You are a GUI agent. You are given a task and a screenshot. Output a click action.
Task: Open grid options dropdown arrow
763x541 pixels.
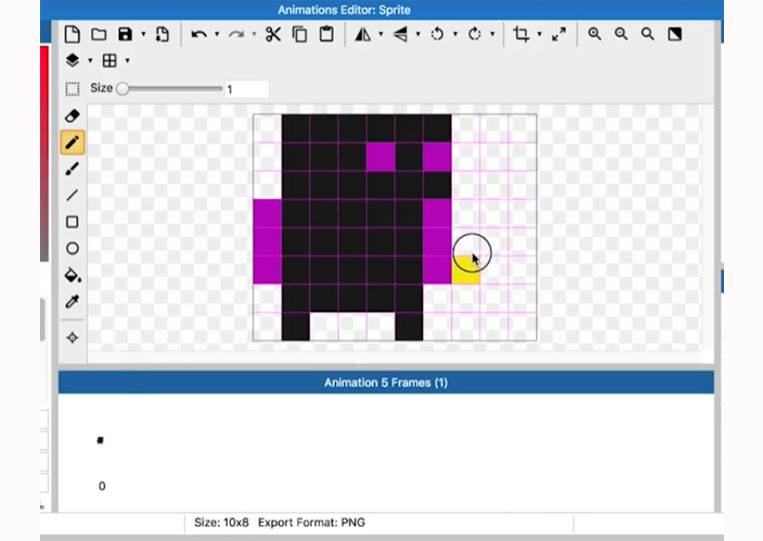coord(127,60)
